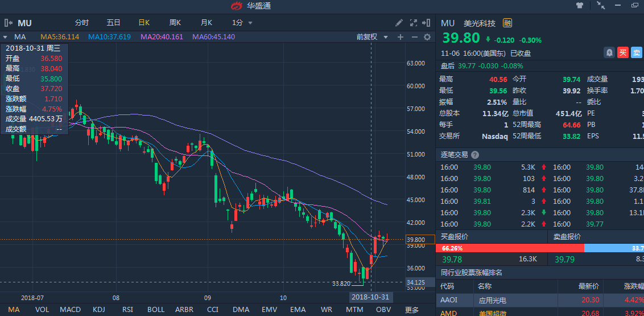Show the MACD indicator

[70, 309]
